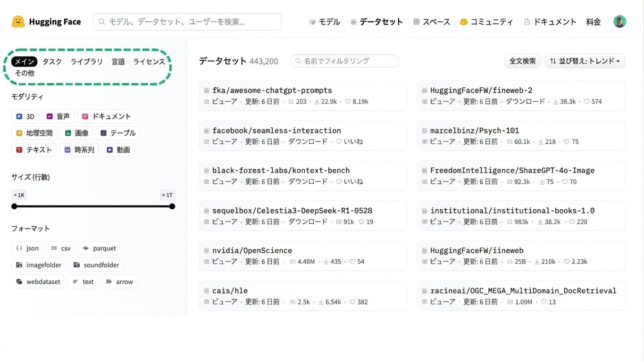The width and height of the screenshot is (644, 362).
Task: Open the marcelbinz/Psych-101 dataset
Action: pyautogui.click(x=521, y=136)
